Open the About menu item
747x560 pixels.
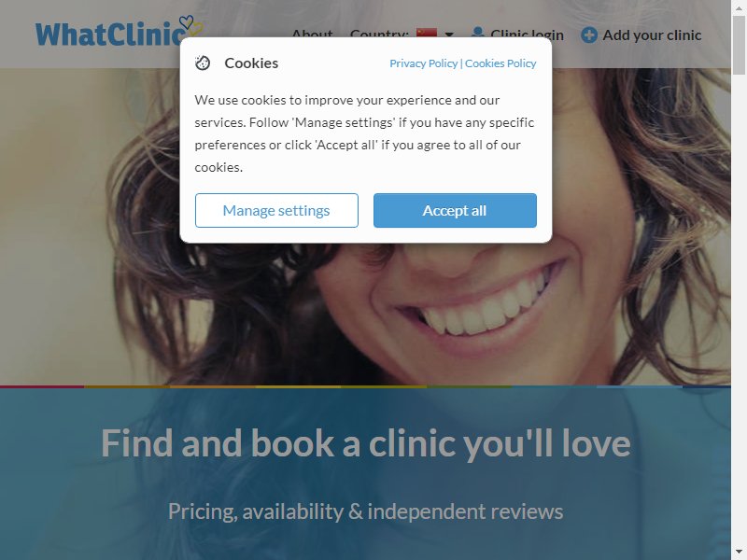pos(313,33)
